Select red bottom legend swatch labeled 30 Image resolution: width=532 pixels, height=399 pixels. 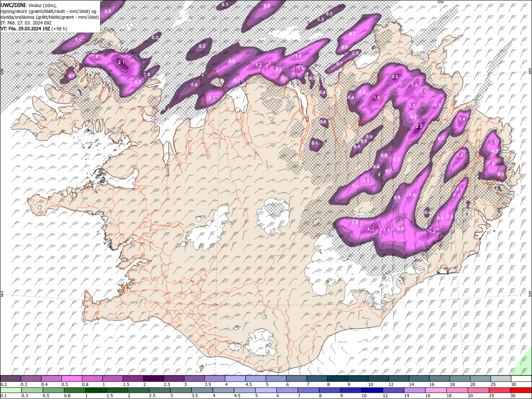[521, 390]
